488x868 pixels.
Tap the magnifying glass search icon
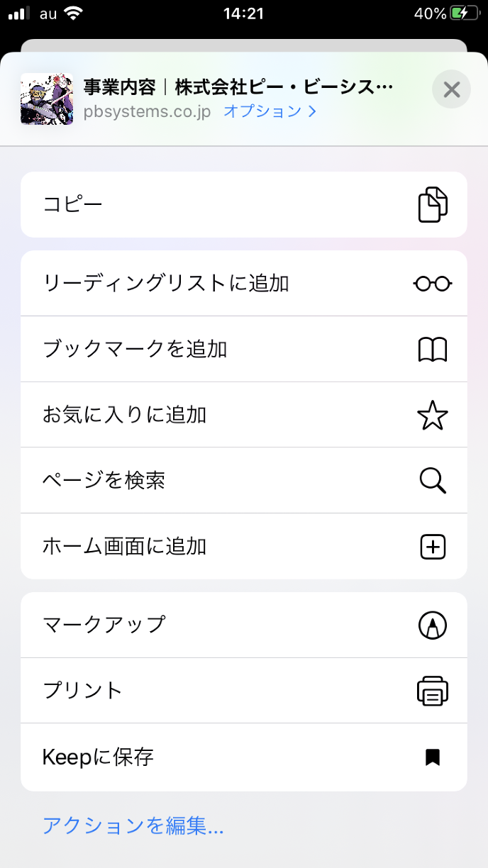[433, 481]
